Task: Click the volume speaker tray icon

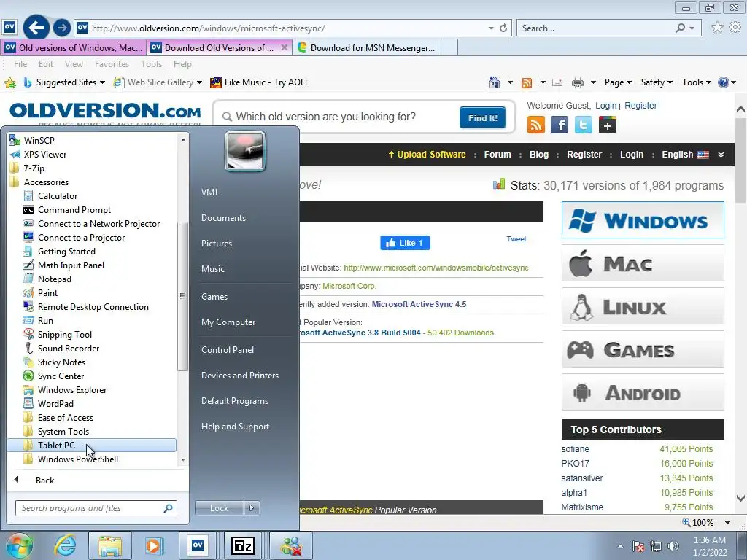Action: tap(673, 546)
